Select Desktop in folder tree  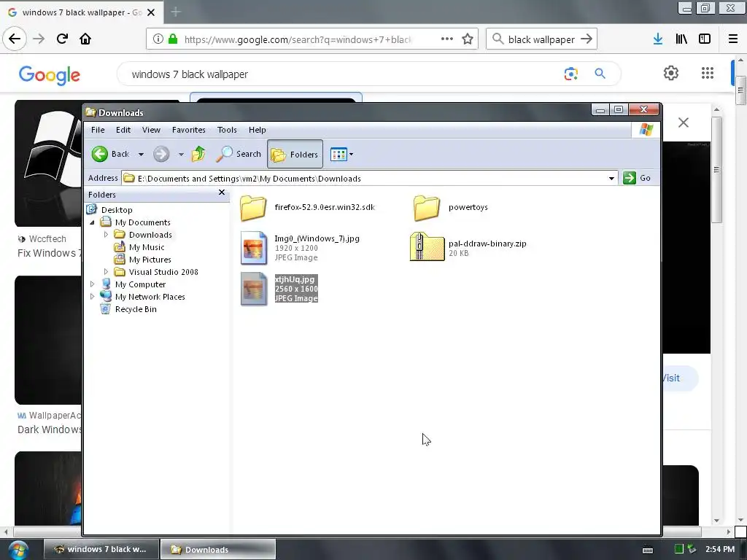click(117, 210)
